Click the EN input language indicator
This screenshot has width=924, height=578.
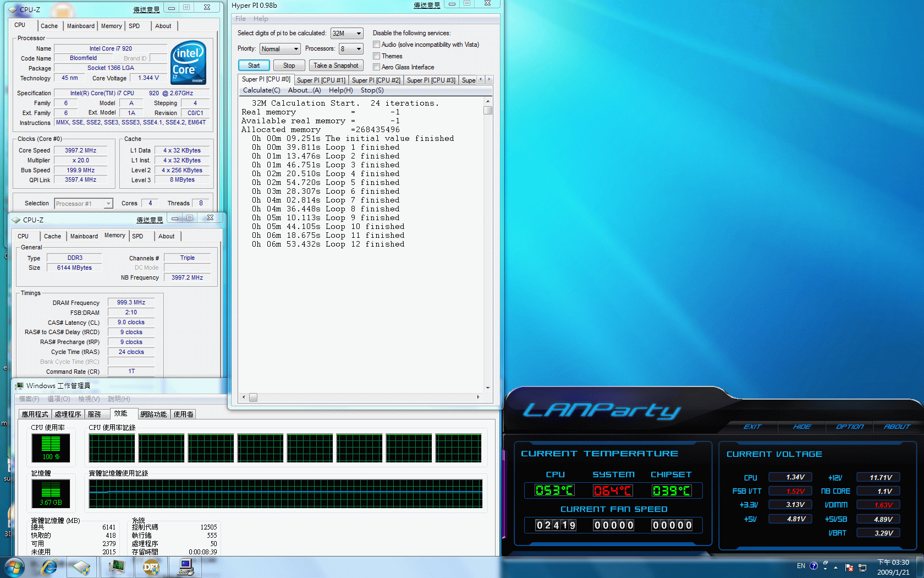point(801,566)
